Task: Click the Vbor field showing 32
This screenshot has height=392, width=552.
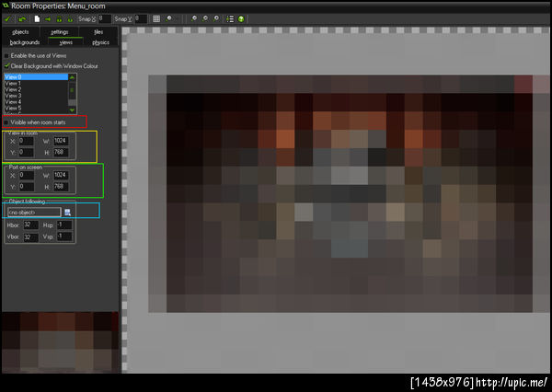Action: coord(30,237)
